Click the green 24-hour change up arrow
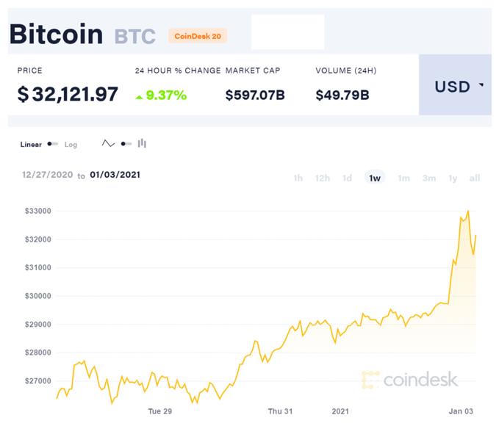The height and width of the screenshot is (448, 499). tap(140, 95)
